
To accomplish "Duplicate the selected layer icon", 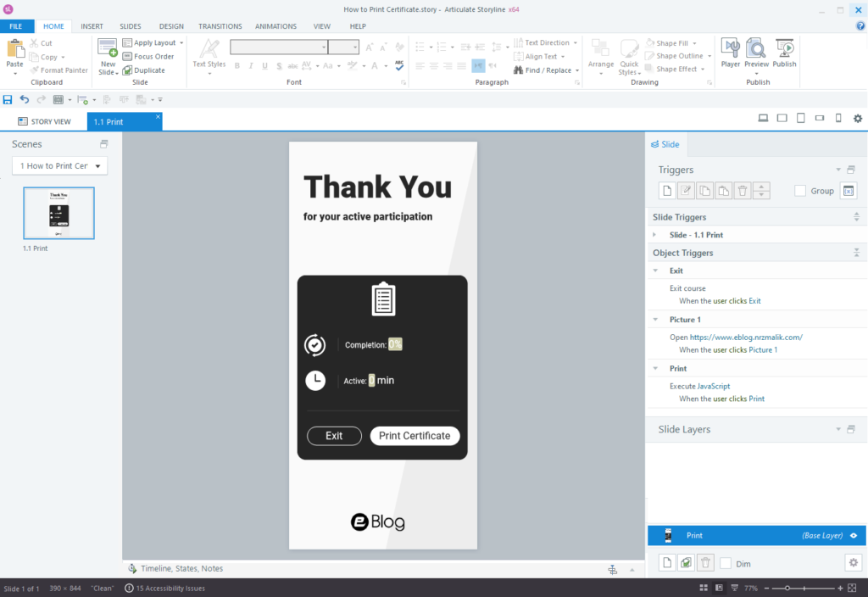I will pos(686,563).
